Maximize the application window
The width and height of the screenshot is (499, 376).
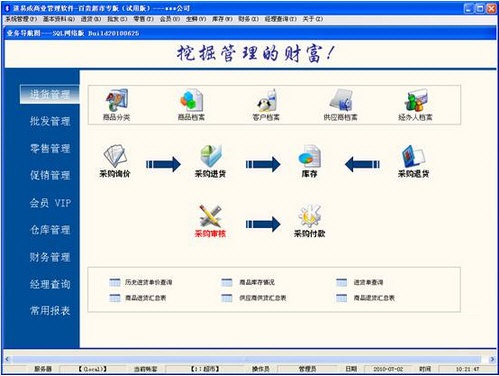(480, 8)
